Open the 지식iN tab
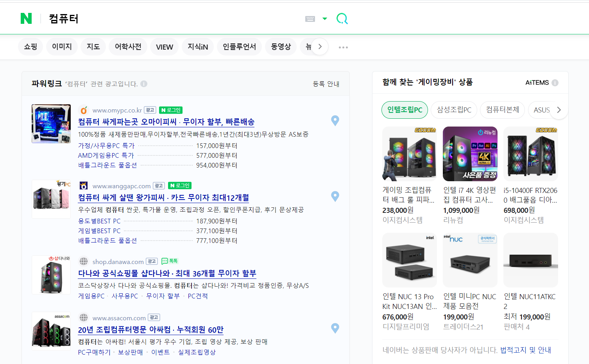589x364 pixels. tap(198, 47)
